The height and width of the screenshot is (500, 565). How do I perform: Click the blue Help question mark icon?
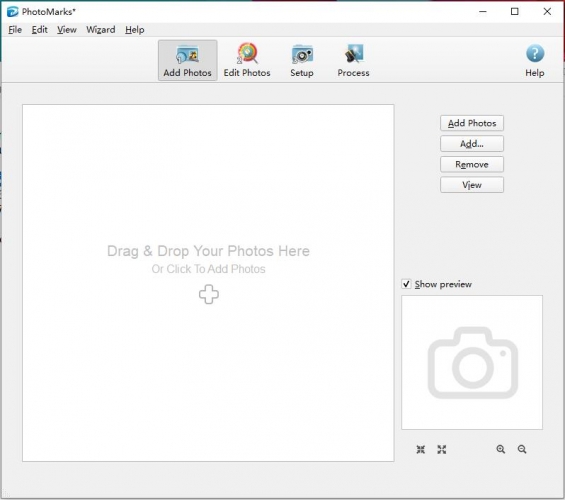535,53
